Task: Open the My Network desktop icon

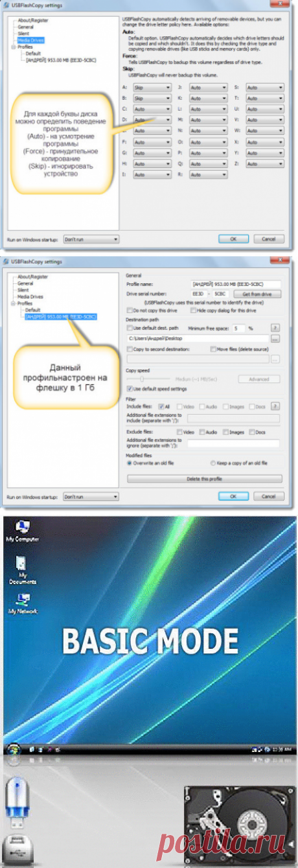Action: pos(22,603)
